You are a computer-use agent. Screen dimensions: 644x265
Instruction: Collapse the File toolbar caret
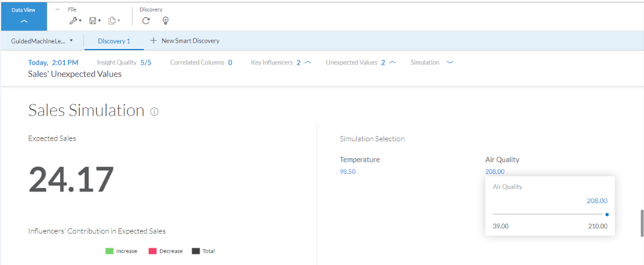[x=57, y=9]
